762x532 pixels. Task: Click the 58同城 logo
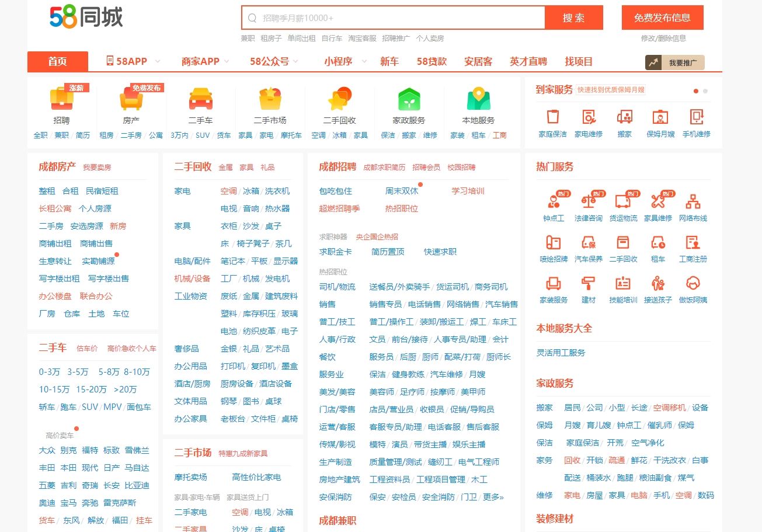pos(86,18)
